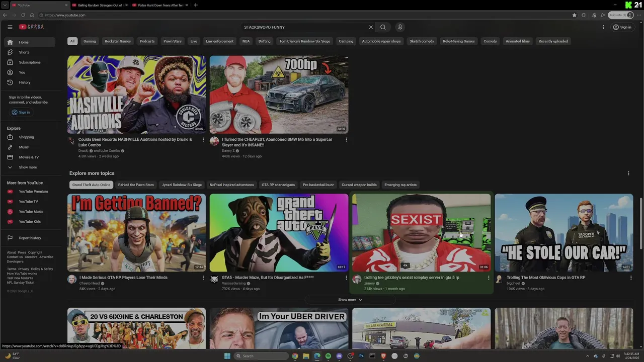644x362 pixels.
Task: Select Grand Theft Auto Online topic chip
Action: (91, 185)
